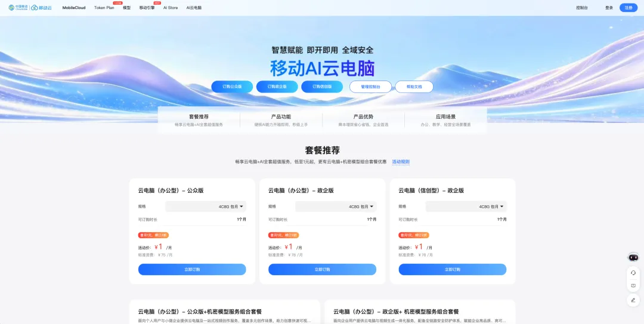The height and width of the screenshot is (324, 644).
Task: Go to the 控制台 console link
Action: point(581,8)
